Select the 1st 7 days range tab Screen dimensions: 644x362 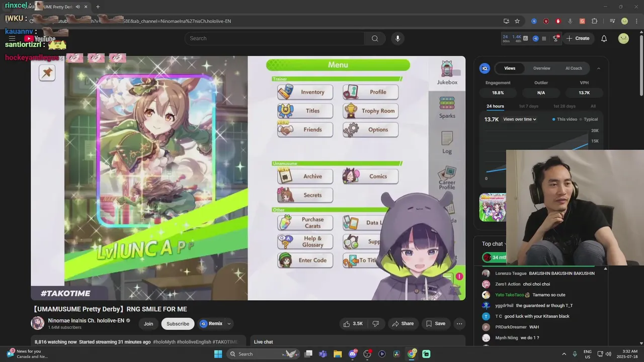coord(528,106)
